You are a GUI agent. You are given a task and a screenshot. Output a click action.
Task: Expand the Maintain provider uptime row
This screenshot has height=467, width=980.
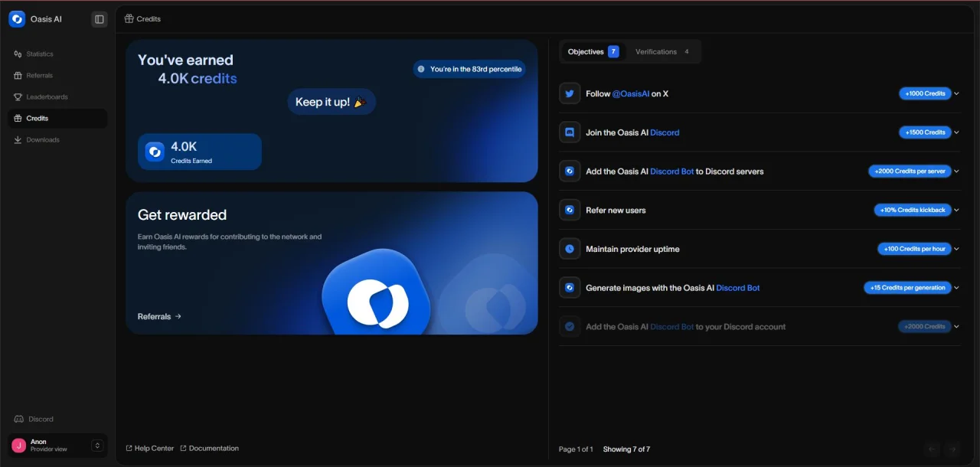956,249
